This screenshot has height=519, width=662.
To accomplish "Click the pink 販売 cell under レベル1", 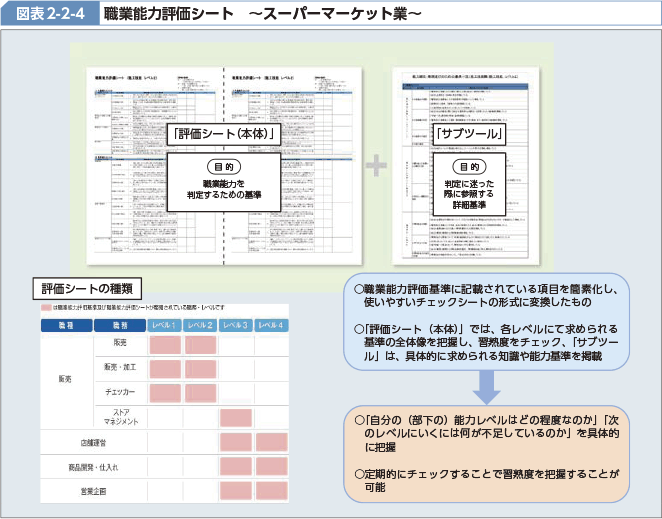I will coord(167,344).
